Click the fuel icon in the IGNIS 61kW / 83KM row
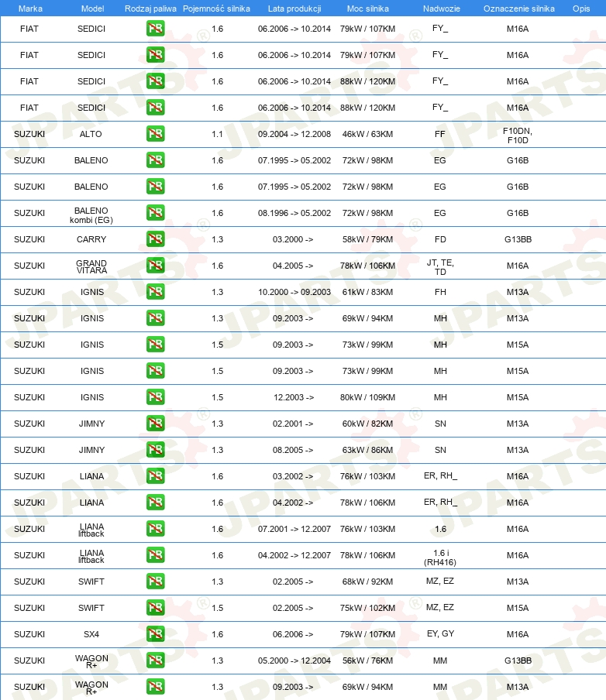The height and width of the screenshot is (700, 606). coord(156,291)
